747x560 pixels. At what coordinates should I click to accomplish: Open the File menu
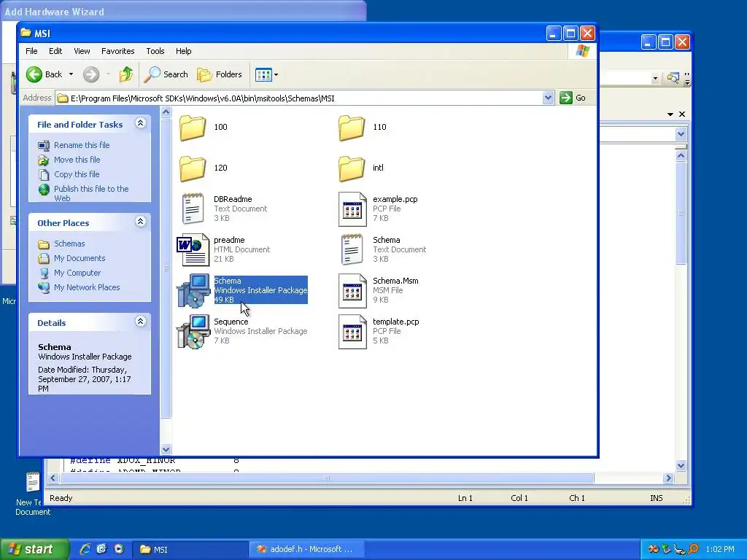coord(31,51)
